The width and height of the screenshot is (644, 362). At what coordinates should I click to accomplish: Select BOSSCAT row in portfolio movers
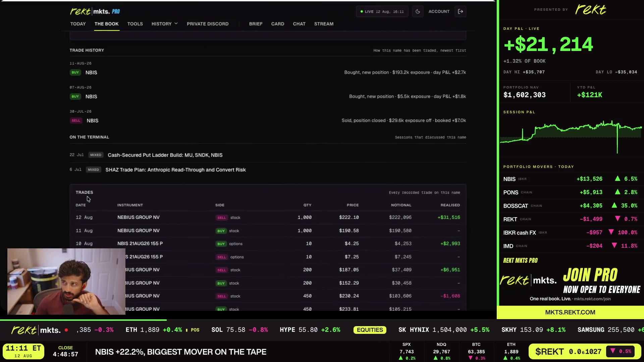pyautogui.click(x=570, y=206)
